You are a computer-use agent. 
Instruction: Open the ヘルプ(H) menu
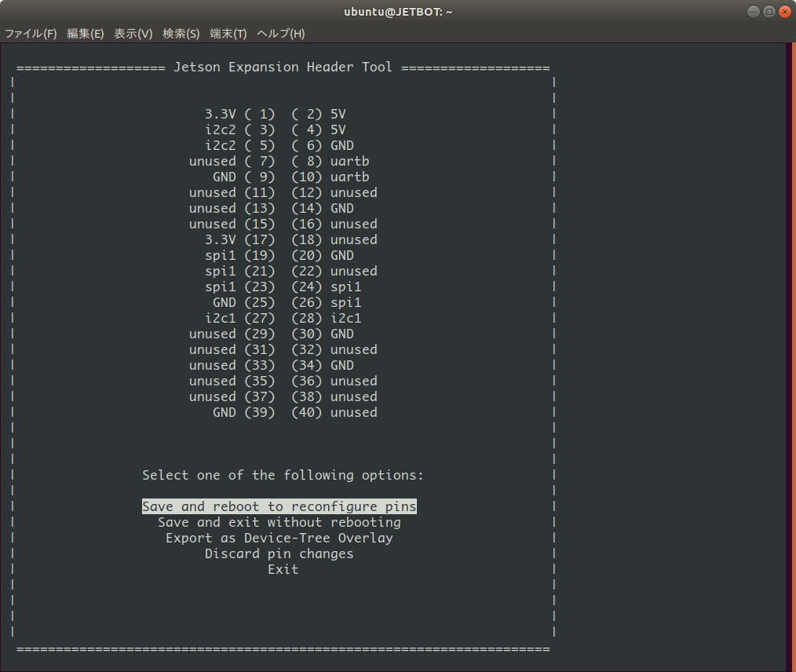click(x=281, y=34)
